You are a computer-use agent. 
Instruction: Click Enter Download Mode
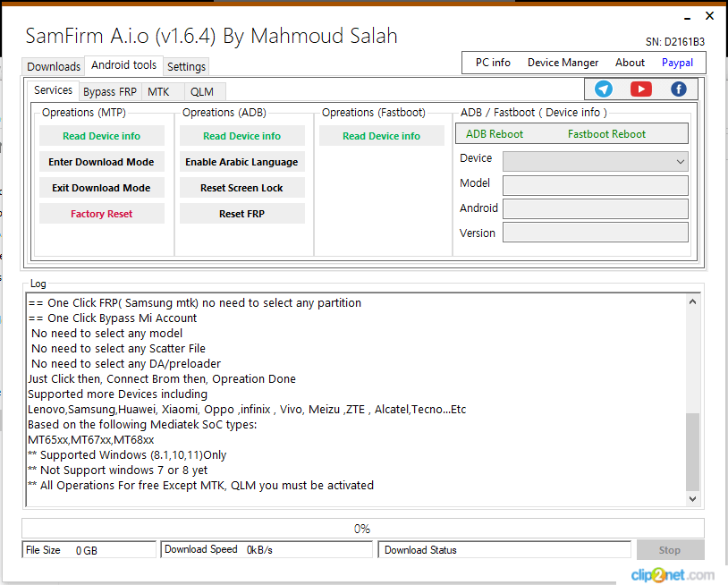click(101, 162)
